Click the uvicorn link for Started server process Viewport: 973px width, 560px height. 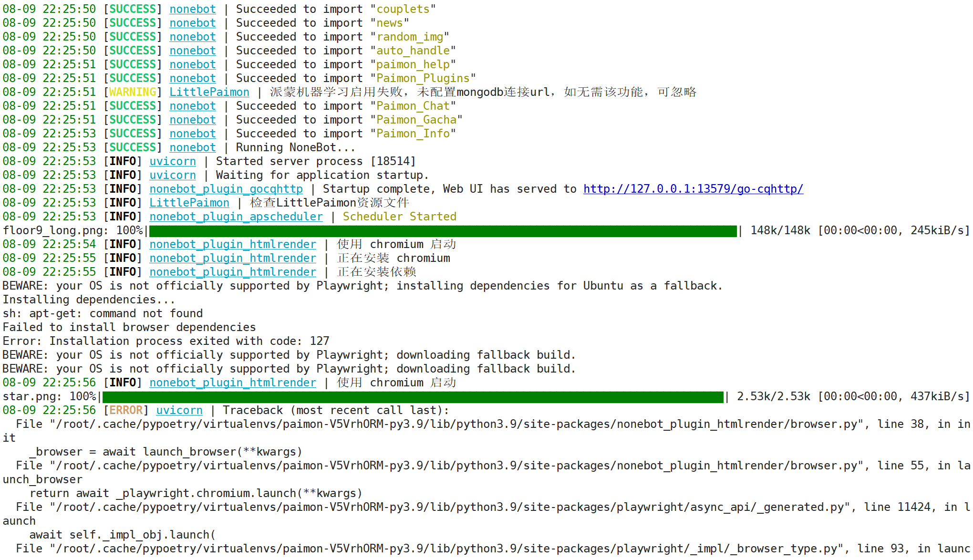172,161
